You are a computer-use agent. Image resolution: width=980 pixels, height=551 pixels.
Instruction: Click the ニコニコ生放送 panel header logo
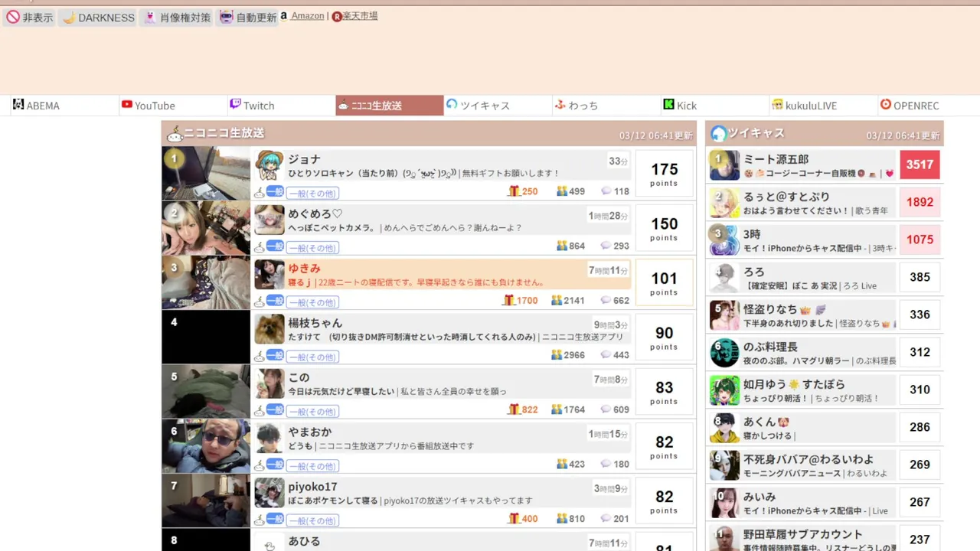tap(175, 134)
